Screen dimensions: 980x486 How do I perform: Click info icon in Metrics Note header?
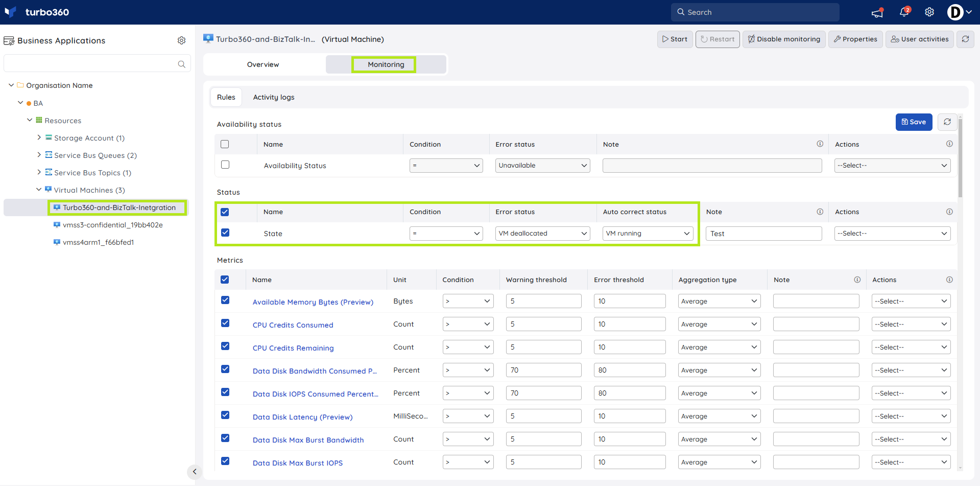pos(857,280)
